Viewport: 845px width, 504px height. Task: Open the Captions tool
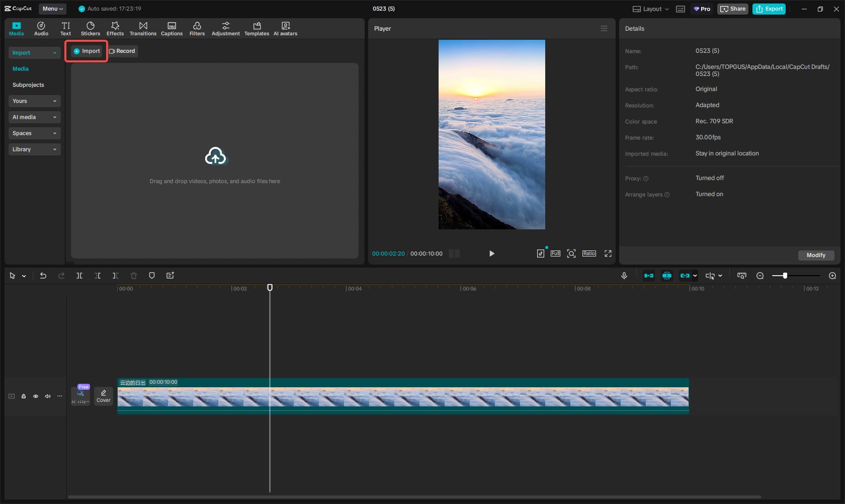(172, 28)
